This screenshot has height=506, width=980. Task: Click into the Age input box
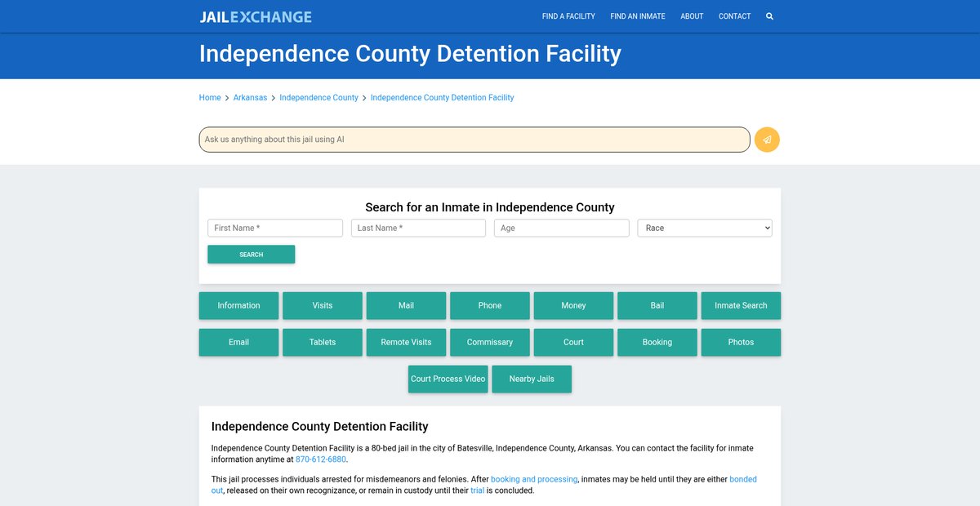point(561,229)
